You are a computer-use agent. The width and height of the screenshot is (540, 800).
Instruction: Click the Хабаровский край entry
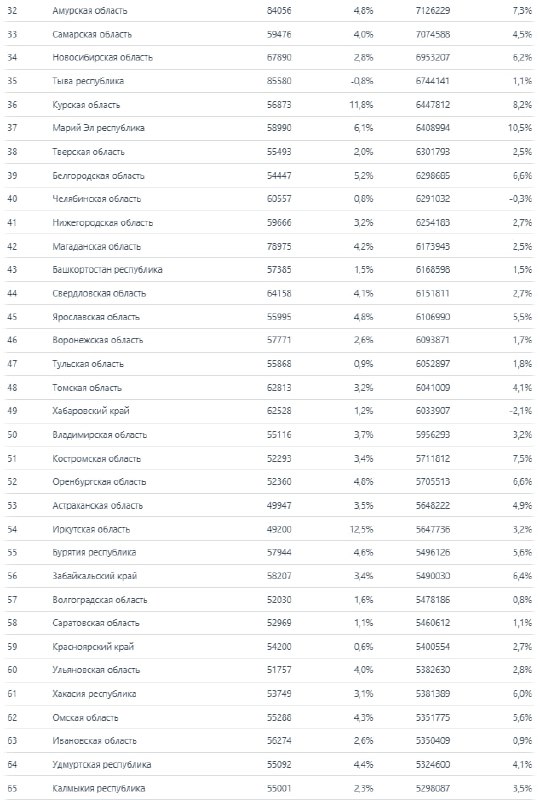[x=91, y=411]
